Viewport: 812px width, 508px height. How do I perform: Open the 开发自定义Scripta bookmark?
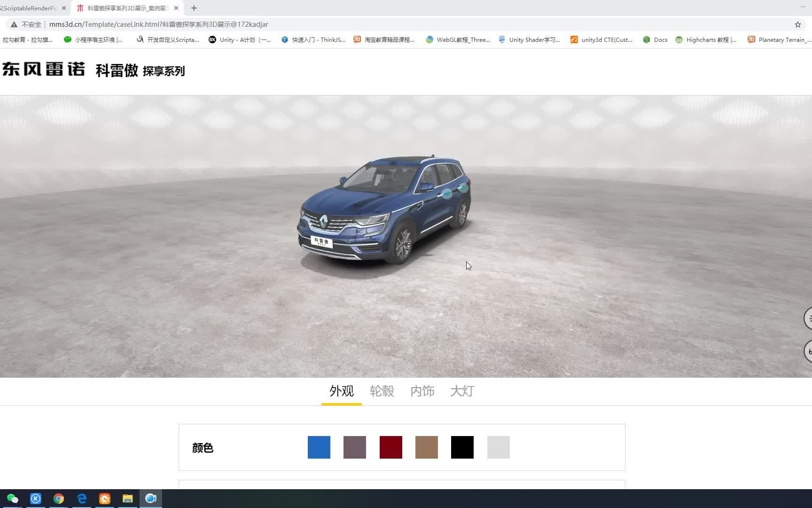click(168, 40)
